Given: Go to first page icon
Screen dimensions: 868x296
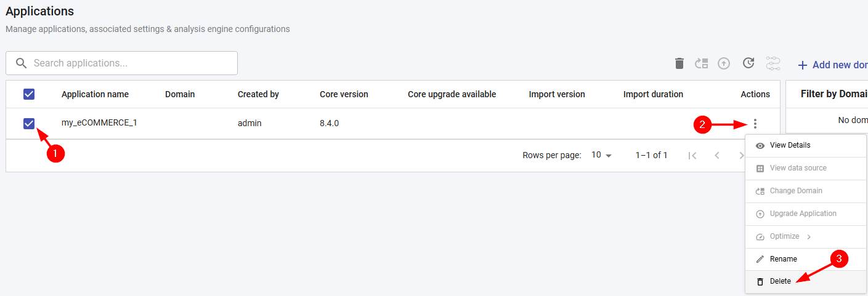Looking at the screenshot, I should pos(692,156).
